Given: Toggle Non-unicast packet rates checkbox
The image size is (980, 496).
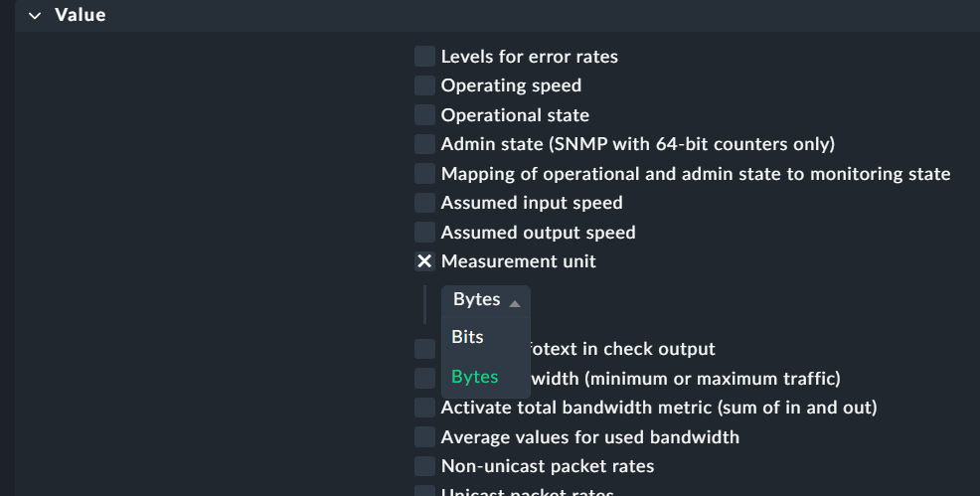Looking at the screenshot, I should (424, 466).
